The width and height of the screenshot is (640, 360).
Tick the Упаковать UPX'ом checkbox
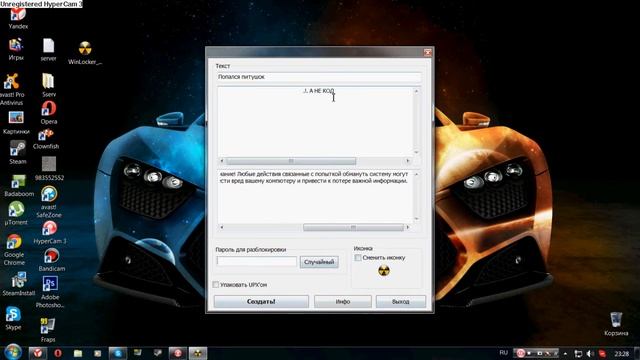pos(216,284)
